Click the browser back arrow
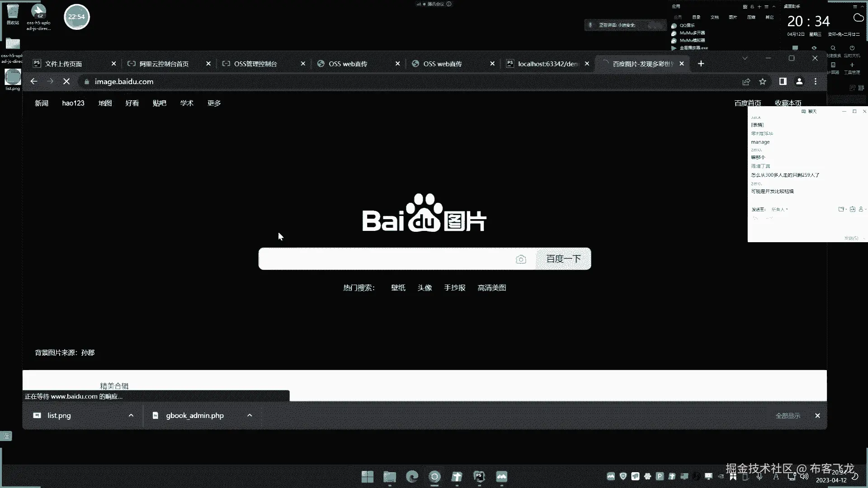 pyautogui.click(x=34, y=81)
